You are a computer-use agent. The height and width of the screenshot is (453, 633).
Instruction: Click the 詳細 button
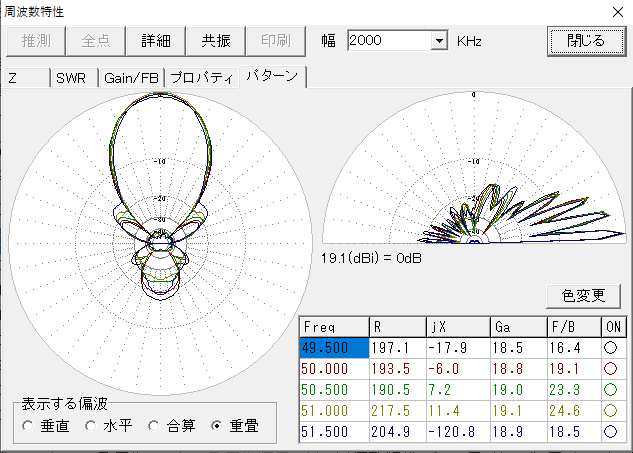(156, 41)
